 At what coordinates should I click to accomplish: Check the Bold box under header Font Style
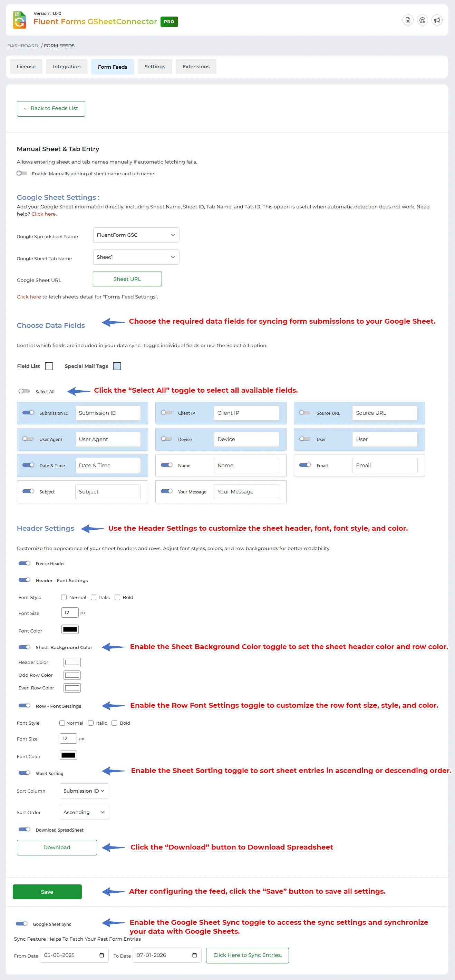coord(117,597)
